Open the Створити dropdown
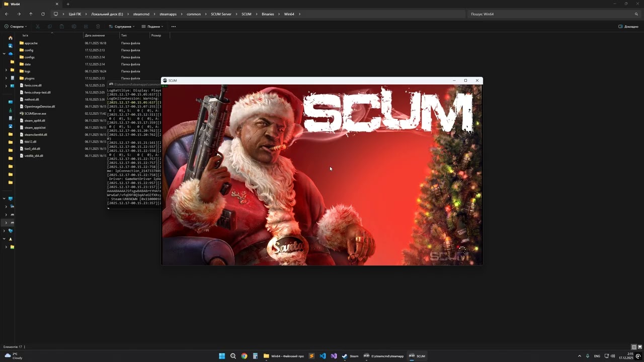 pos(16,27)
